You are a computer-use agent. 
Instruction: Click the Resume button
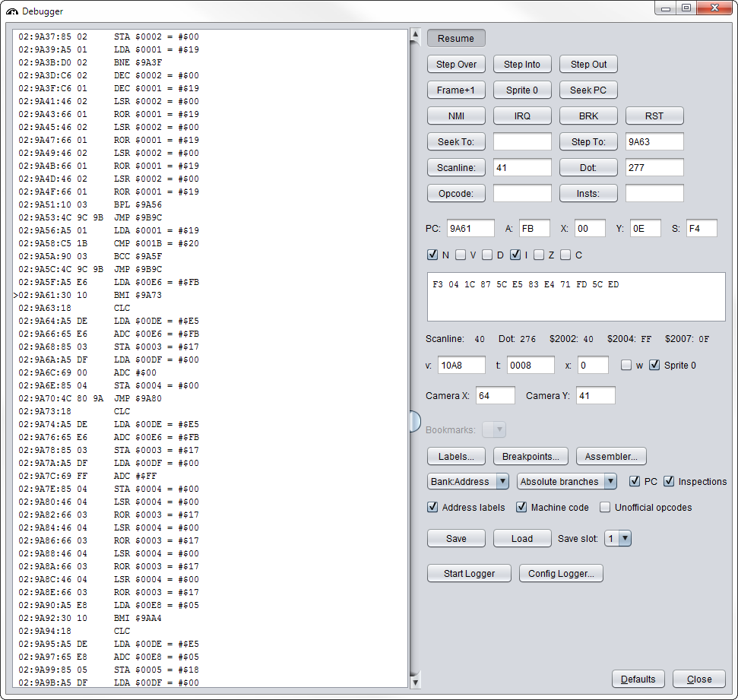456,39
